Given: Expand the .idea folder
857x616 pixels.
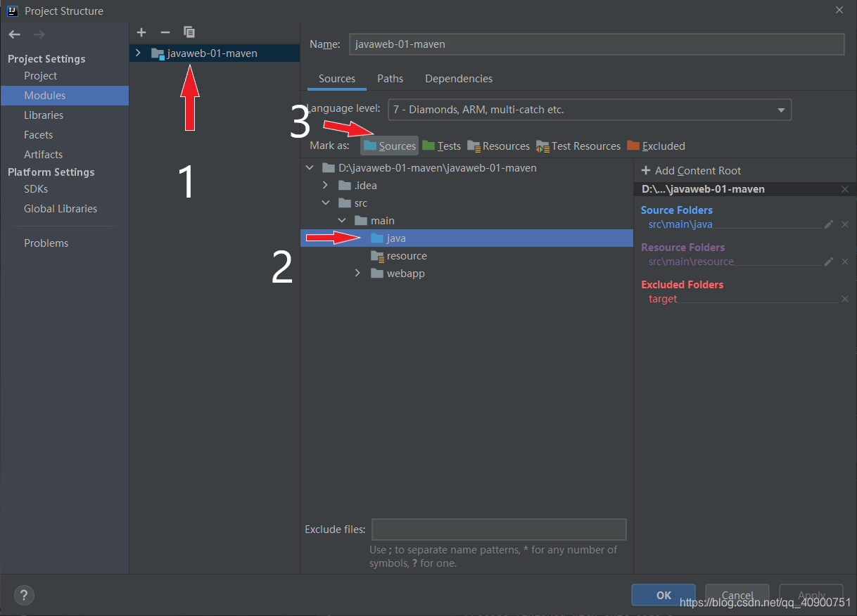Looking at the screenshot, I should point(325,186).
